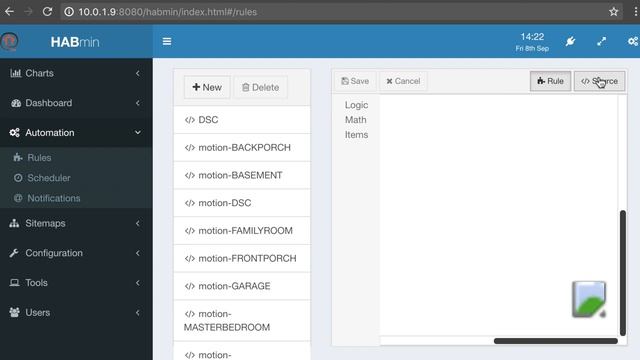Open the Sitemaps menu
640x360 pixels.
tap(76, 223)
